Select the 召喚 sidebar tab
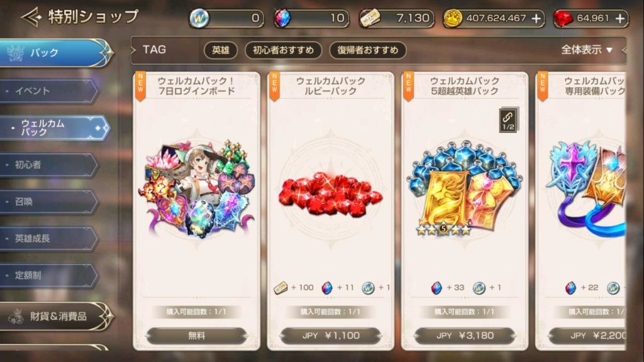 click(x=48, y=202)
